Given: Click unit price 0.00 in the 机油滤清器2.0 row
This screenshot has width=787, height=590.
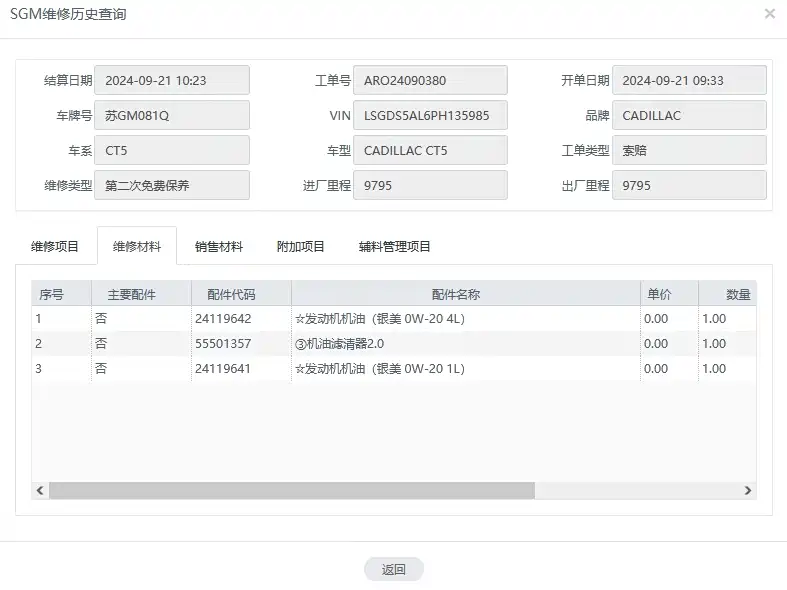Looking at the screenshot, I should [x=670, y=344].
